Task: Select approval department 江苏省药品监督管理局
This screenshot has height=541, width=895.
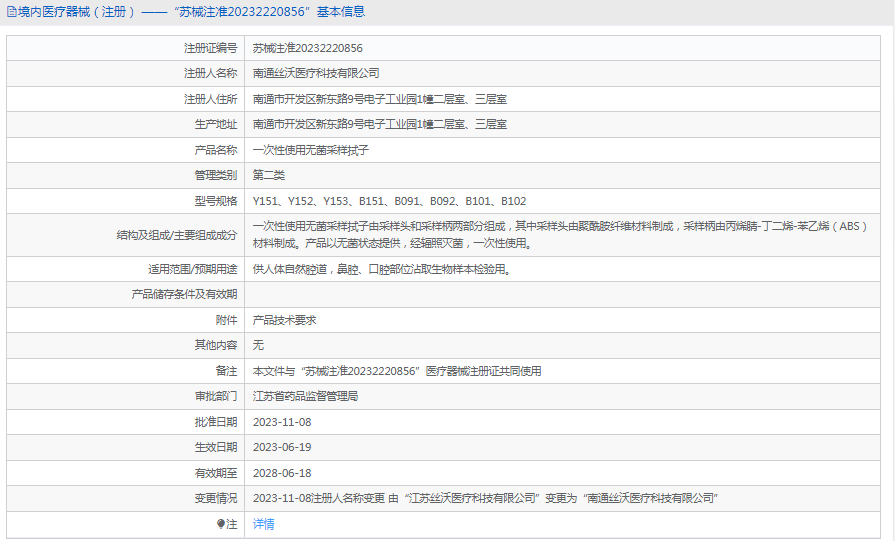Action: pyautogui.click(x=305, y=396)
